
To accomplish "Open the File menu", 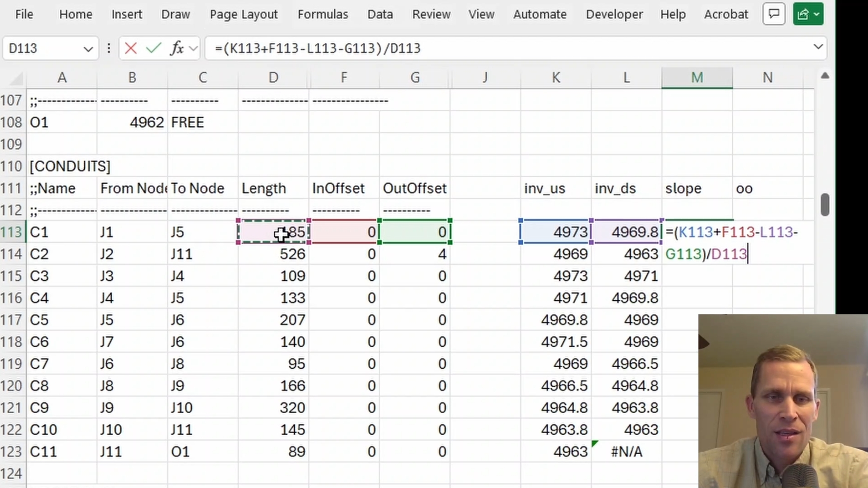I will tap(24, 14).
